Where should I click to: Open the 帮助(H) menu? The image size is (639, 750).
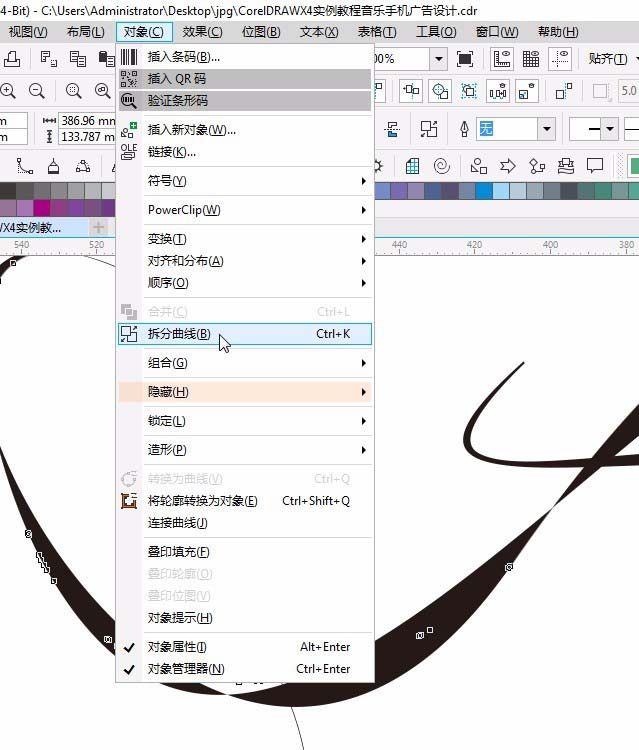point(558,32)
